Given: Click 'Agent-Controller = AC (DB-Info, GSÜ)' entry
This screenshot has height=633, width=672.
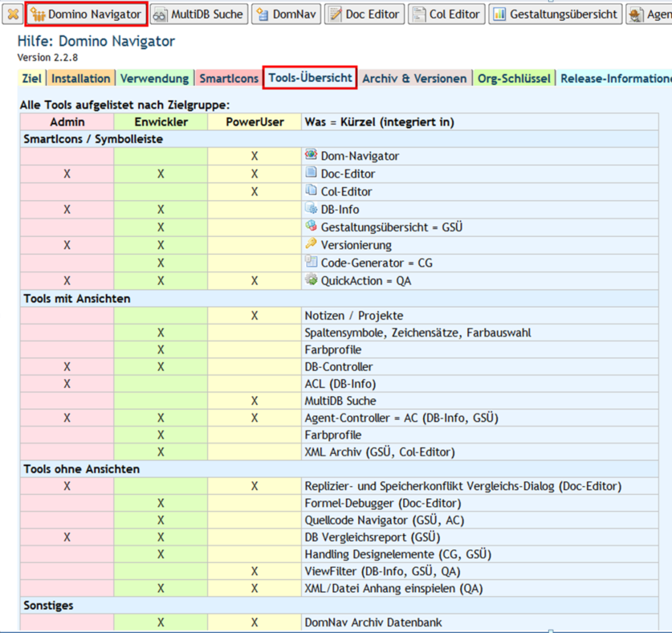Looking at the screenshot, I should (401, 418).
